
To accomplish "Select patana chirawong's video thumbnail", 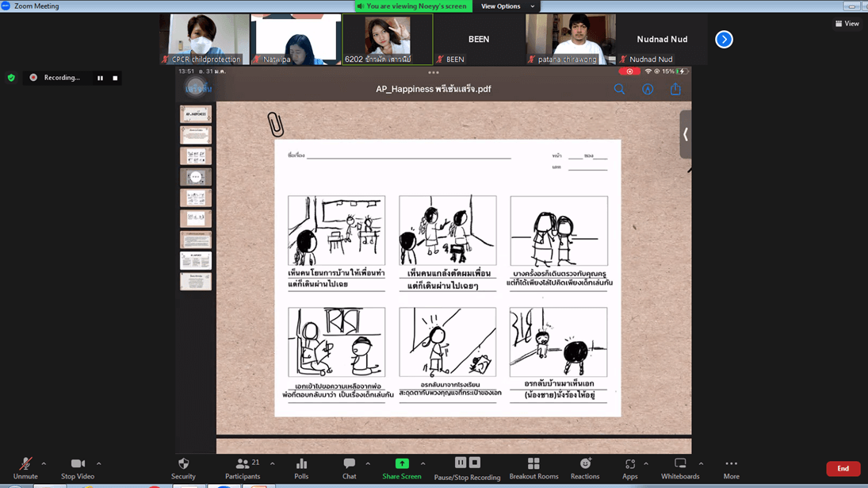I will coord(571,39).
